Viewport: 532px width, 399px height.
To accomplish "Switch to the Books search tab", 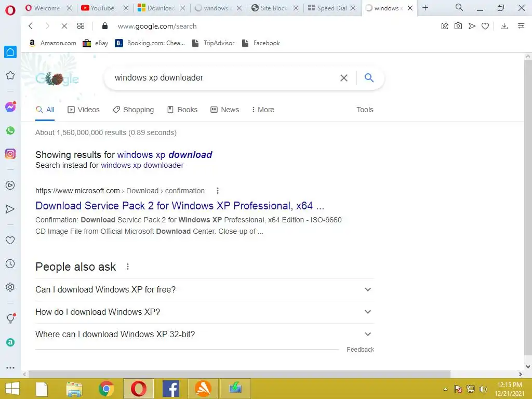I will click(x=182, y=110).
